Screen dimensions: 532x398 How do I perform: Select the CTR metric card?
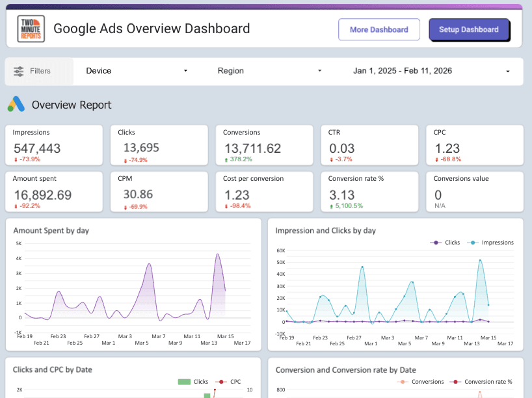tap(369, 144)
